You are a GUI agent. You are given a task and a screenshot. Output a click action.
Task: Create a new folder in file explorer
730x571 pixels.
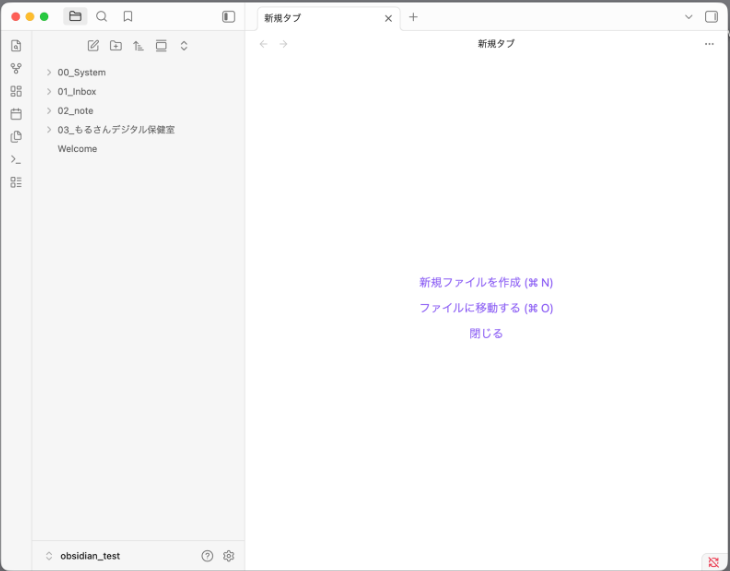click(116, 46)
